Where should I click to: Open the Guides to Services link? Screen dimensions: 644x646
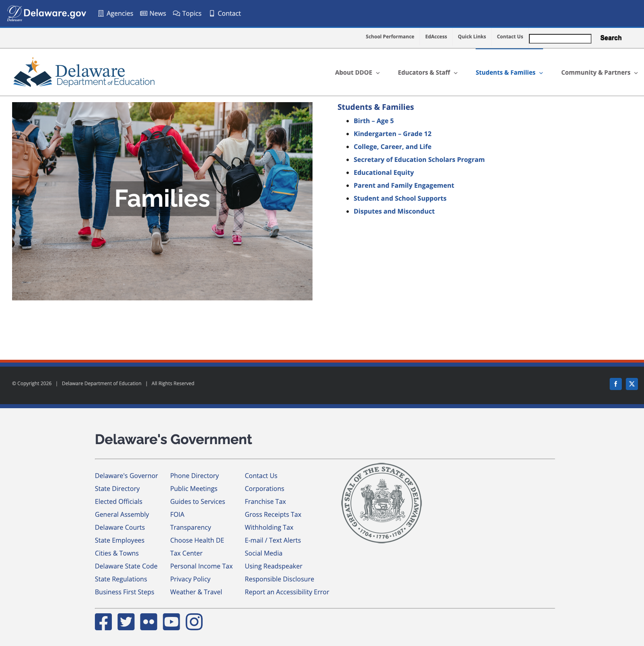click(197, 501)
